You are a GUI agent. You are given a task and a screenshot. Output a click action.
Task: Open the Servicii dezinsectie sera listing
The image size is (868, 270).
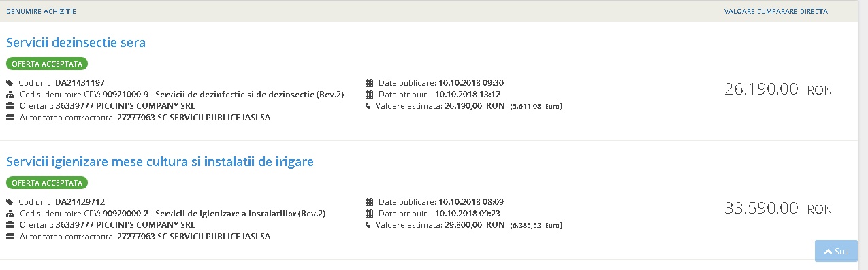[x=76, y=43]
